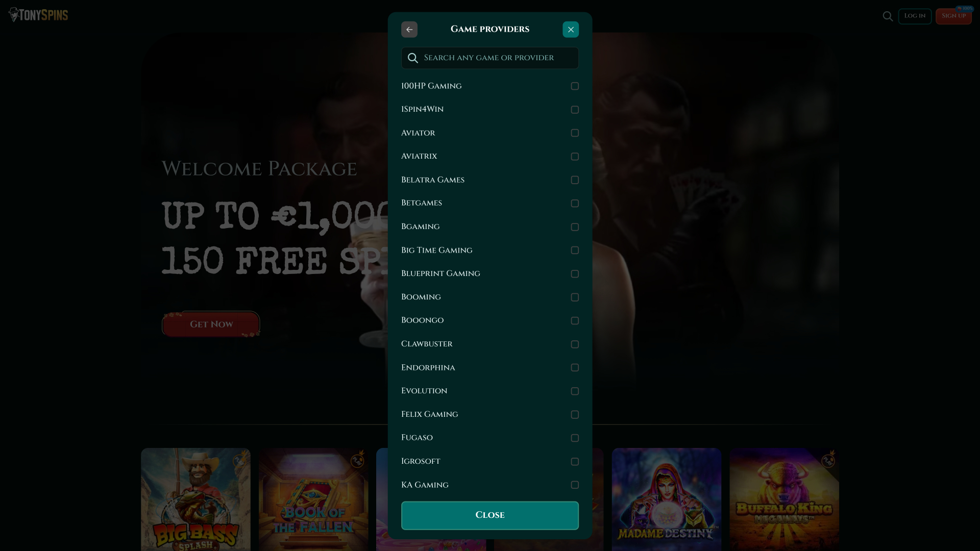Tick the Bgaming checkbox
The image size is (980, 551).
pyautogui.click(x=575, y=227)
